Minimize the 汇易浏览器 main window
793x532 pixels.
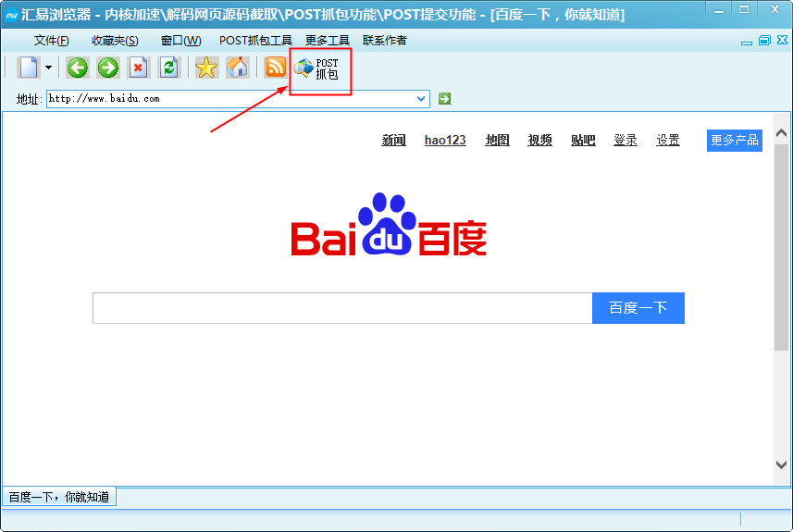pyautogui.click(x=719, y=10)
